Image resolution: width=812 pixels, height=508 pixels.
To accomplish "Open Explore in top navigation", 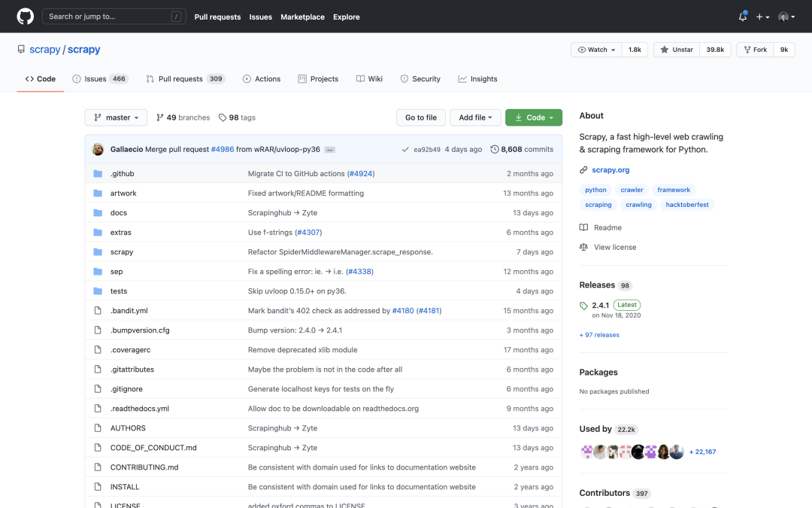I will coord(347,17).
